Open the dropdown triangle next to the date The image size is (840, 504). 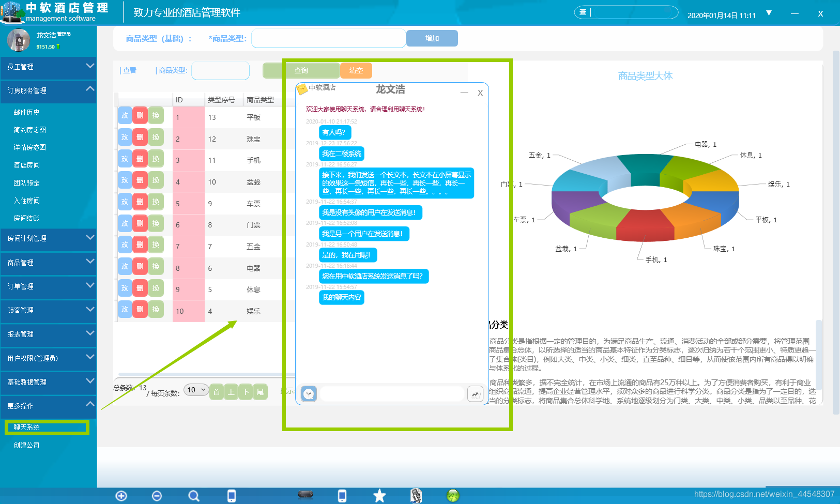(769, 13)
